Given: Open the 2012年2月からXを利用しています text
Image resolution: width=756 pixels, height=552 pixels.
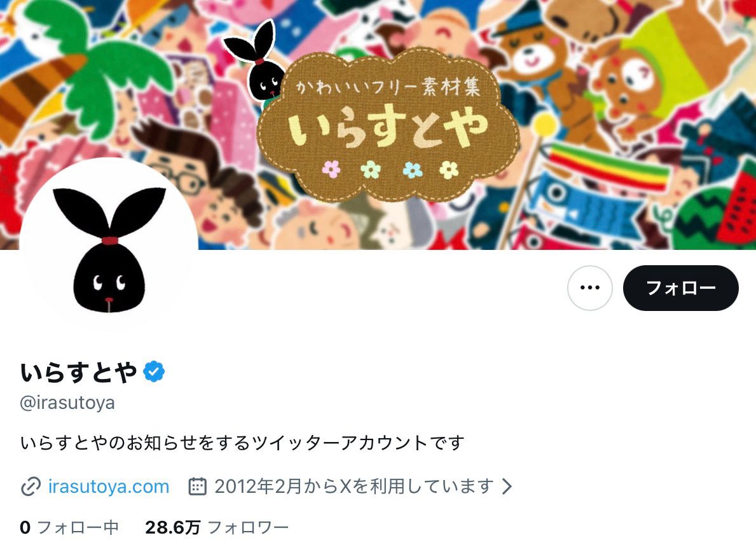Looking at the screenshot, I should coord(354,486).
